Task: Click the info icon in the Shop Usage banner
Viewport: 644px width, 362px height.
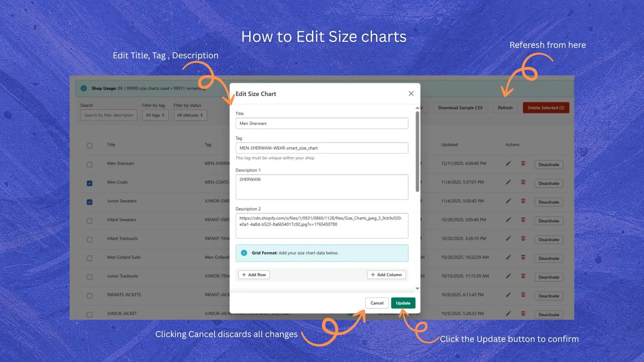Action: (x=83, y=88)
